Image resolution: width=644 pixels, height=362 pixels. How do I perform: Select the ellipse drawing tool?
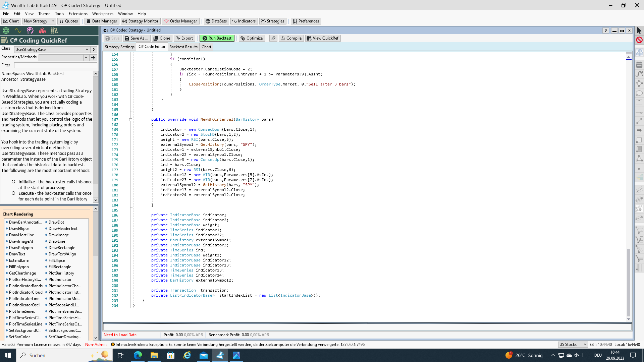[x=639, y=93]
